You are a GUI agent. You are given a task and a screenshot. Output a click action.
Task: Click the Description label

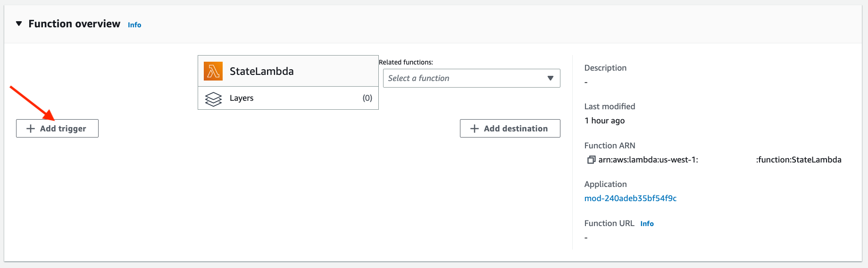click(605, 68)
